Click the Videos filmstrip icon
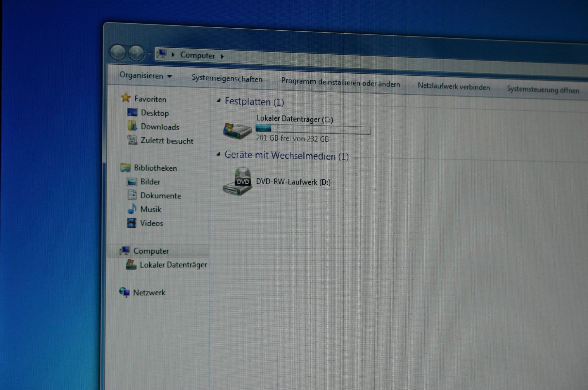Screen dimensions: 588x390 coord(131,223)
